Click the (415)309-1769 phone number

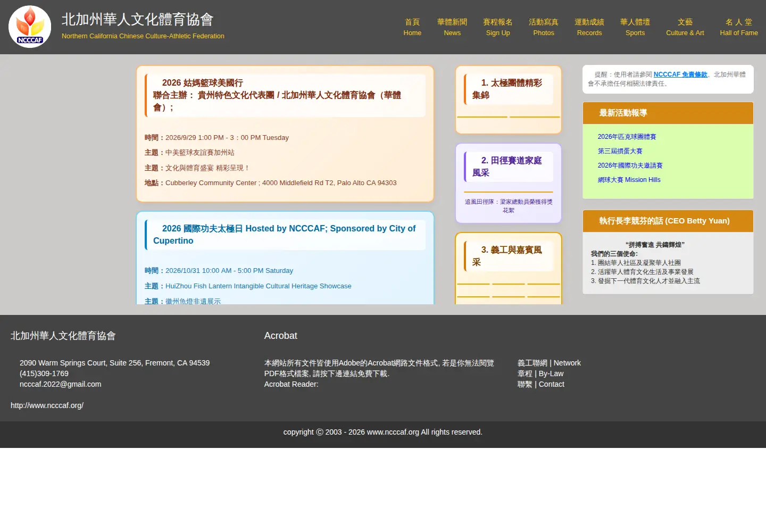coord(44,373)
